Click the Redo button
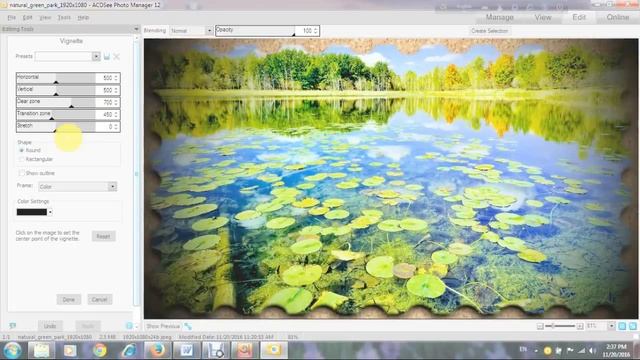640x360 pixels. [x=88, y=326]
